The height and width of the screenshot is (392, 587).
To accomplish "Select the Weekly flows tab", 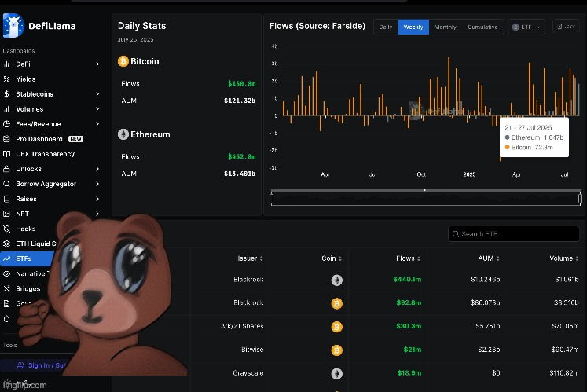I will 413,27.
